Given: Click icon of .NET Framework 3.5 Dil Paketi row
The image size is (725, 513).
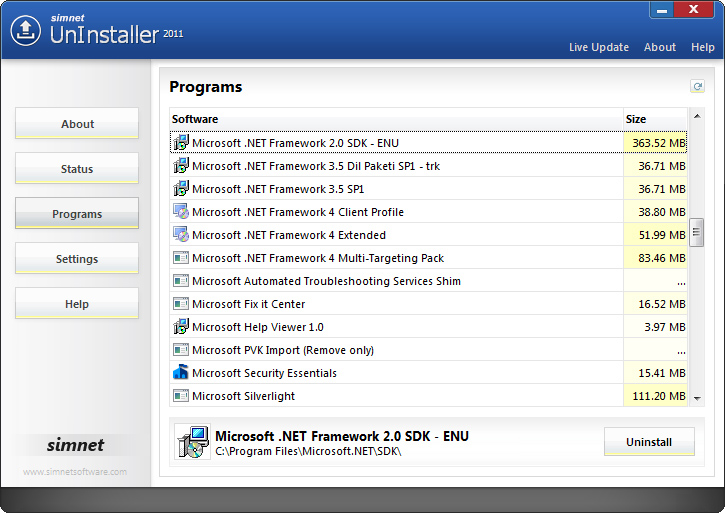Looking at the screenshot, I should [181, 166].
